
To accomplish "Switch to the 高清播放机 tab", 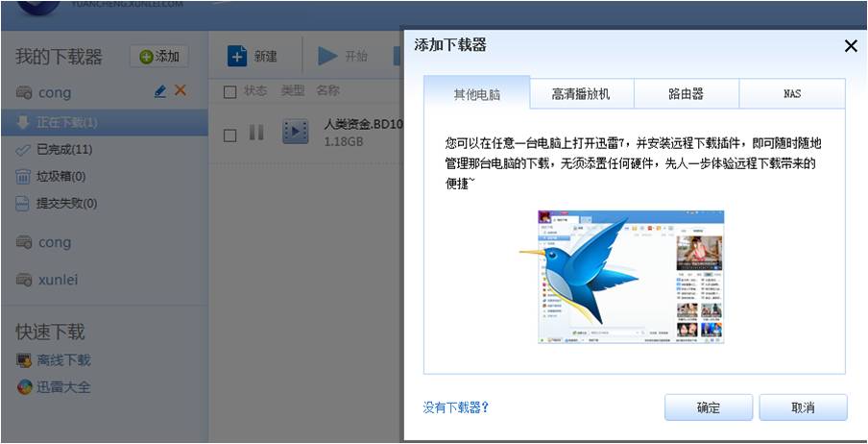I will [580, 94].
